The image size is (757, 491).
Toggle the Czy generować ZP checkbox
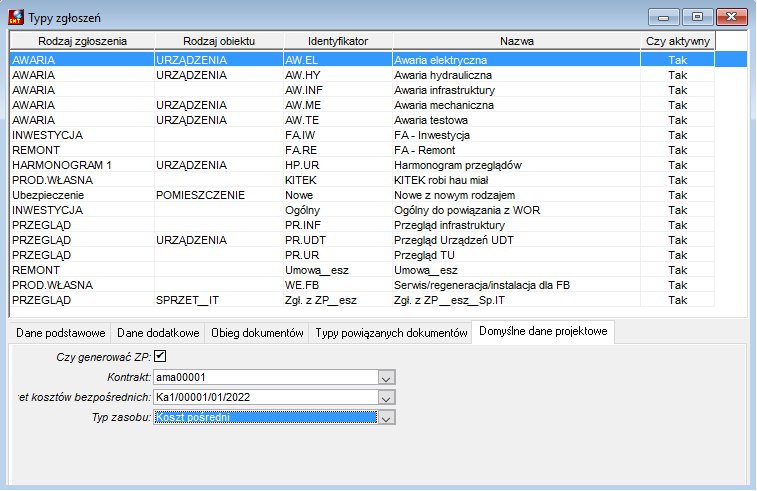point(160,356)
